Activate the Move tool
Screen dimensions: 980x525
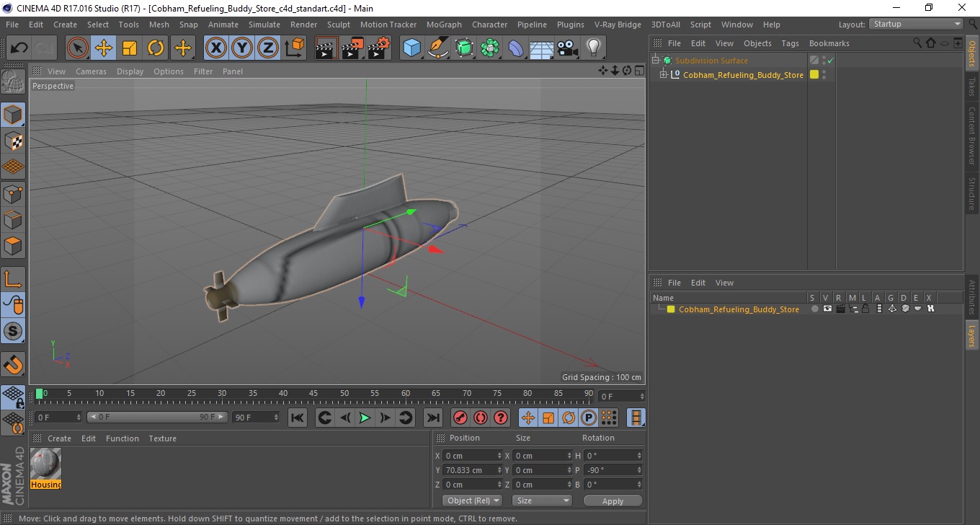104,48
